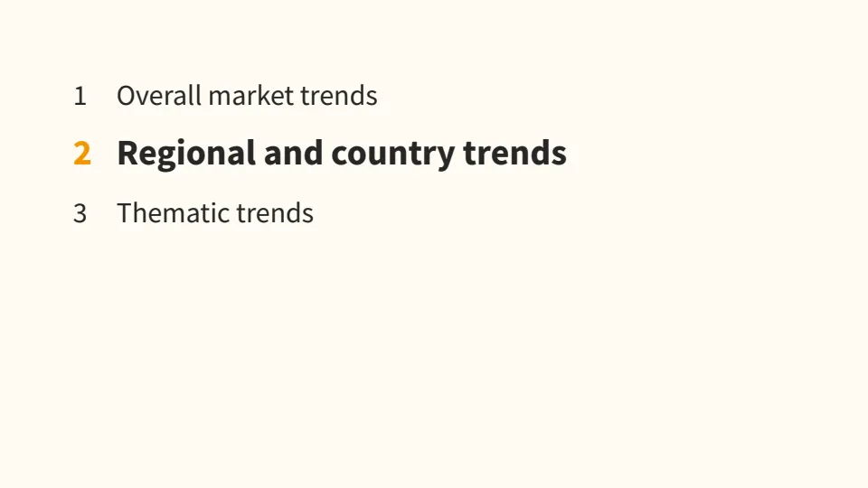
Task: Click the bold word country
Action: tap(393, 155)
